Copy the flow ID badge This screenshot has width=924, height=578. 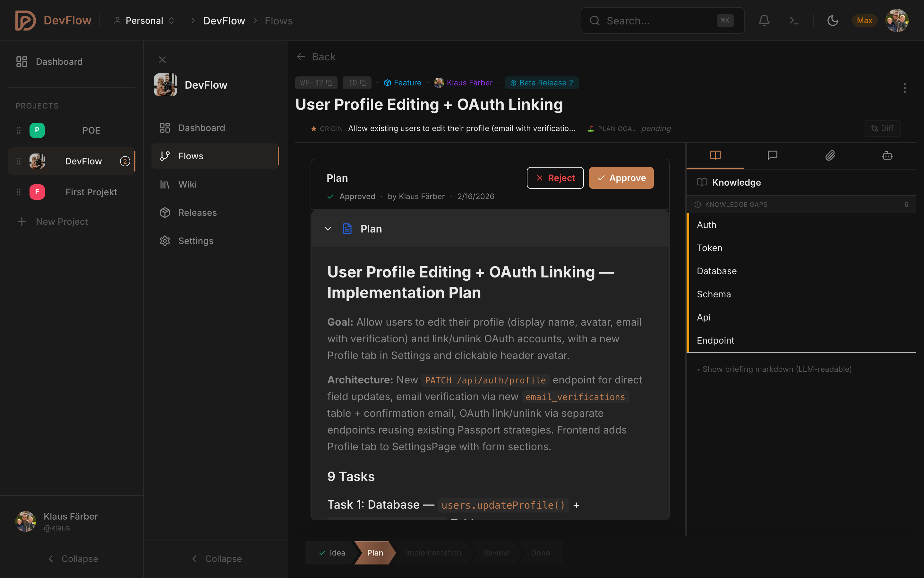(357, 83)
